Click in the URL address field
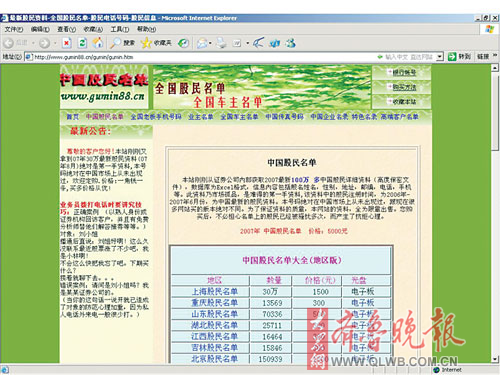500x375 pixels. coord(233,57)
